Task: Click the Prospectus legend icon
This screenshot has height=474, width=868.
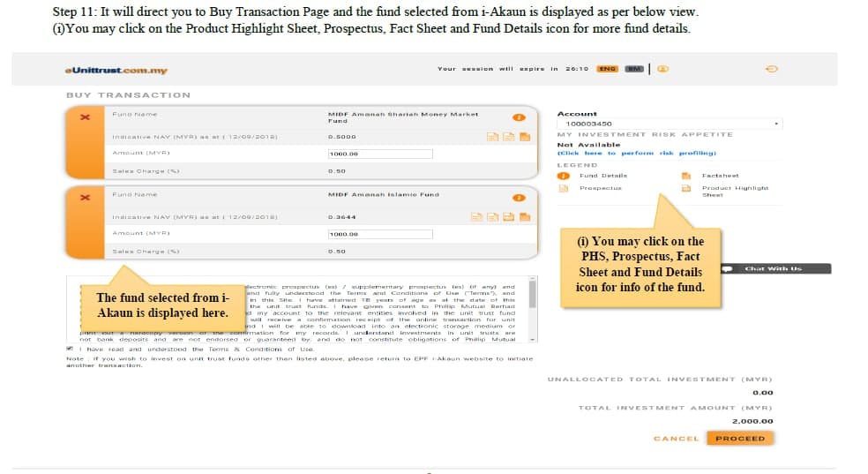Action: pos(564,188)
